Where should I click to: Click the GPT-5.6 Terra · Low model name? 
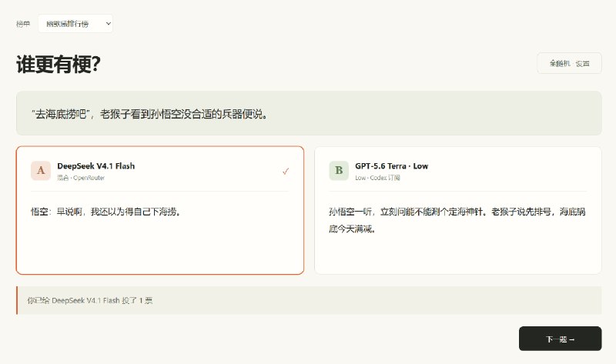(392, 166)
